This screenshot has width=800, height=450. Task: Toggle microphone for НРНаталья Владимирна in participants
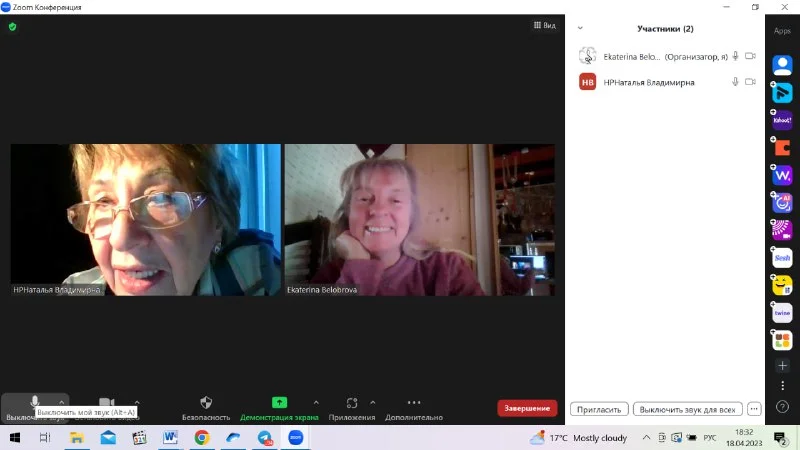click(735, 82)
